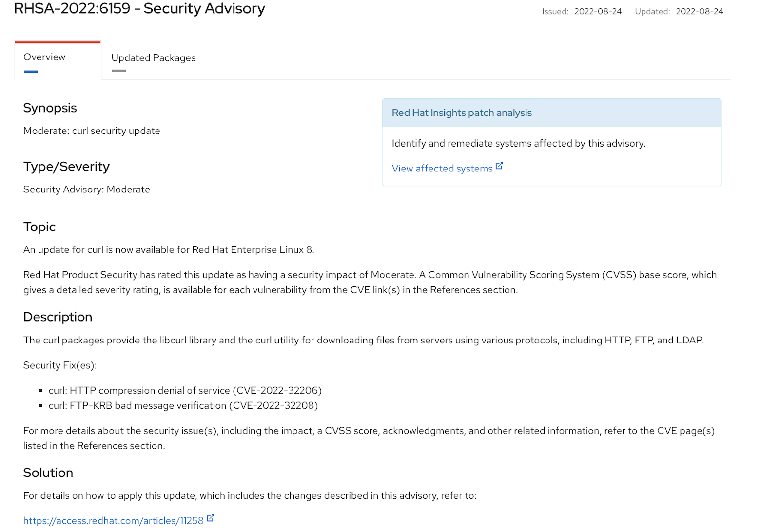Click the Issued date 2022-08-24

coord(598,11)
